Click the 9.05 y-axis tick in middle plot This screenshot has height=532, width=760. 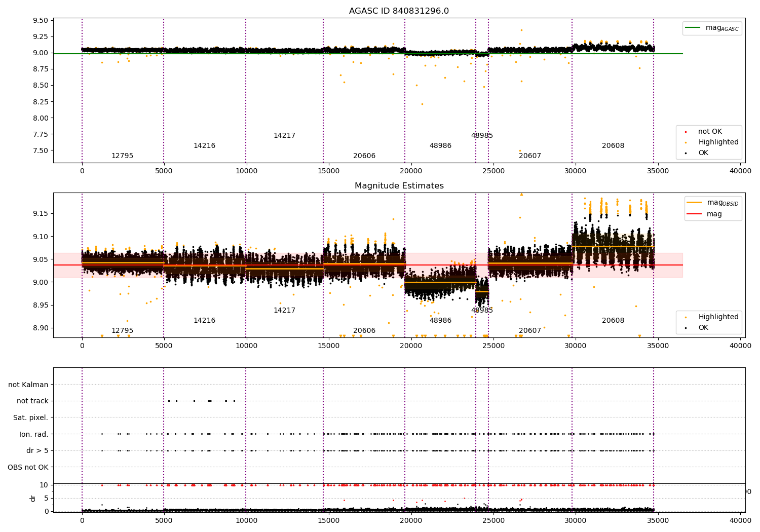(40, 259)
